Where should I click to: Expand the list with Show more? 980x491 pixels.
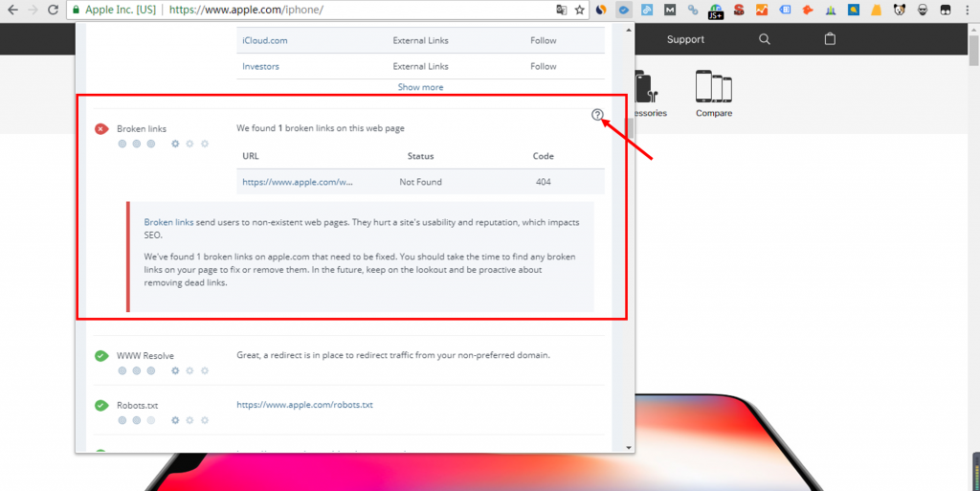420,87
